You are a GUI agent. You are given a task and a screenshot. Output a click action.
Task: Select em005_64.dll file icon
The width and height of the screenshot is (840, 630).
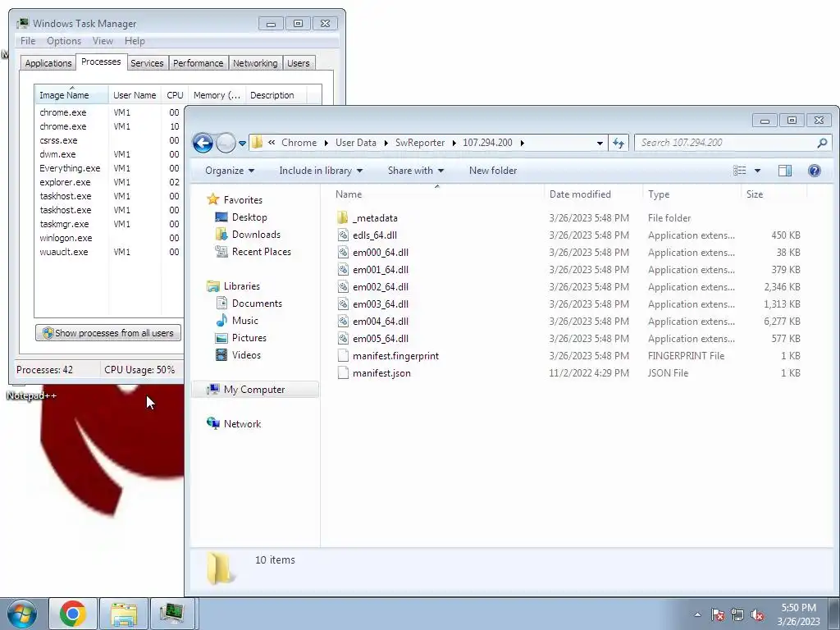tap(343, 338)
